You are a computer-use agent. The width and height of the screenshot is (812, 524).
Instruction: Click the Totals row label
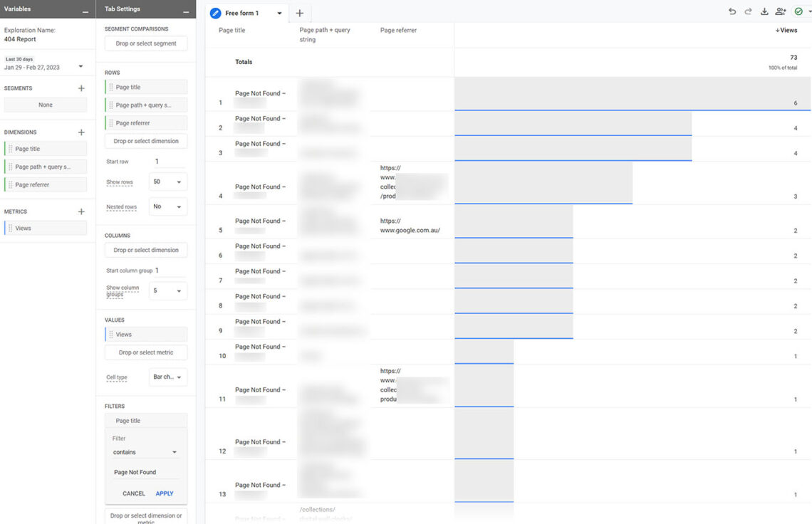pyautogui.click(x=244, y=62)
